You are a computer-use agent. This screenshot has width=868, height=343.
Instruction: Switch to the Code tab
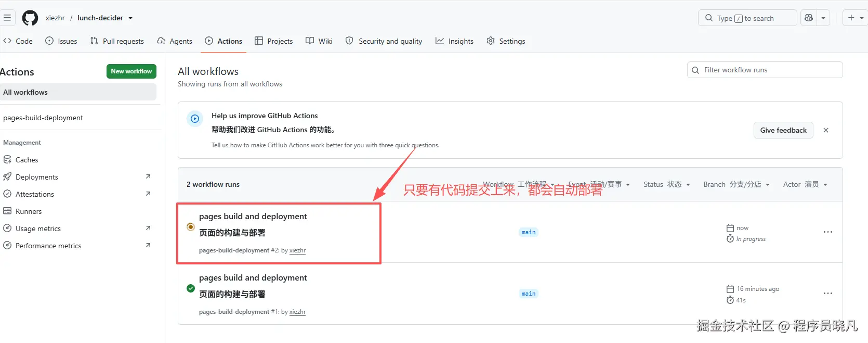(18, 41)
